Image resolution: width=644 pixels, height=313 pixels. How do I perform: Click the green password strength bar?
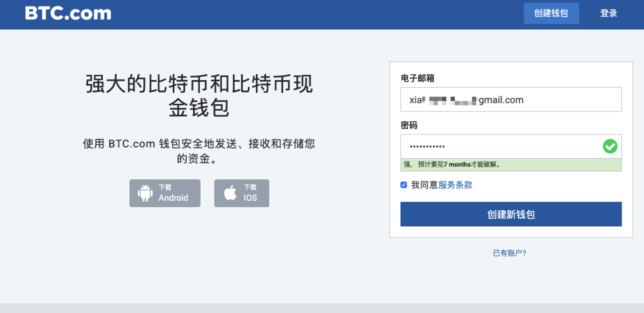click(510, 165)
